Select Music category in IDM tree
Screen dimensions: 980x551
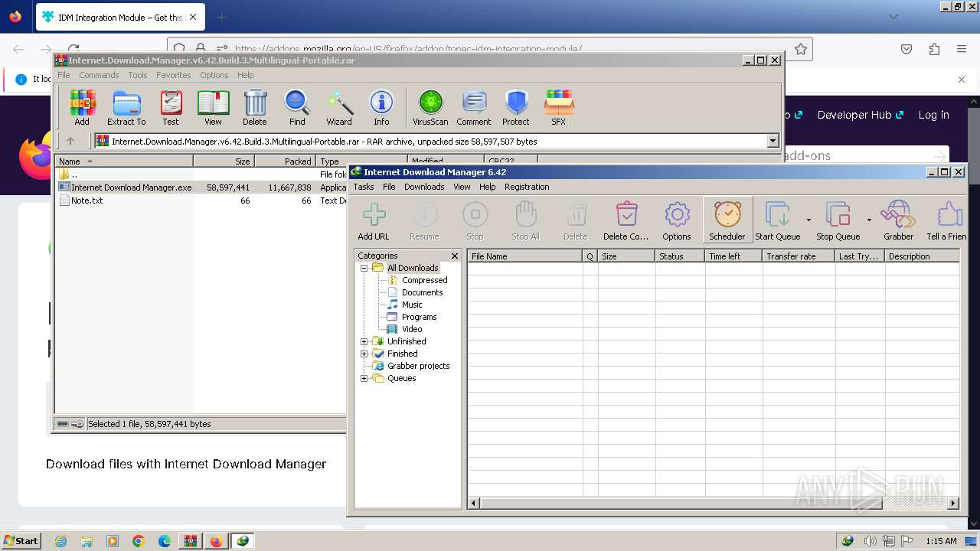412,305
